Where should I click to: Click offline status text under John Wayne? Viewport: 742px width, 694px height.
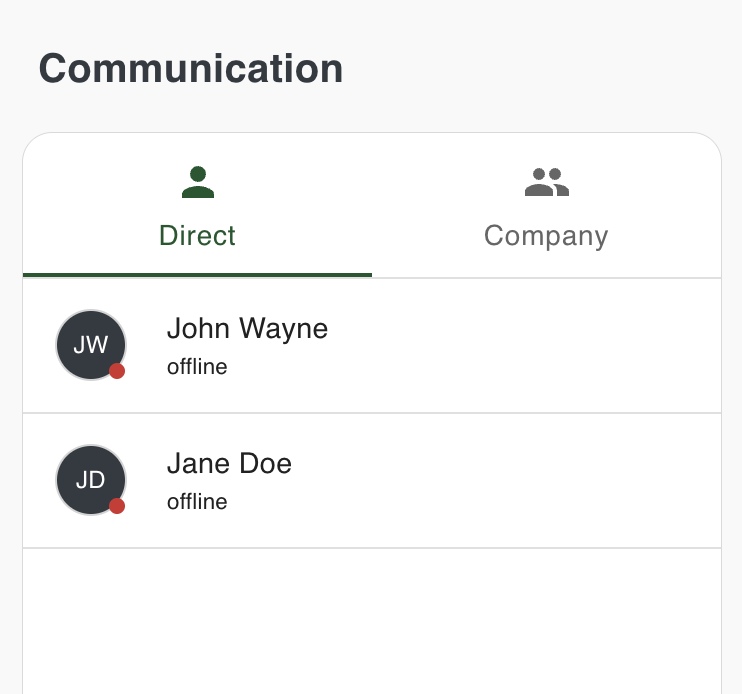pyautogui.click(x=197, y=367)
